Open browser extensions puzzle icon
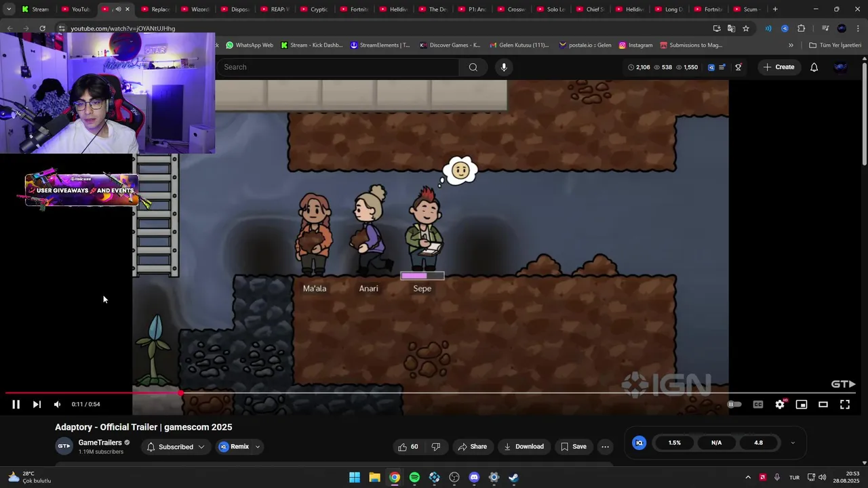The image size is (868, 488). pyautogui.click(x=802, y=28)
